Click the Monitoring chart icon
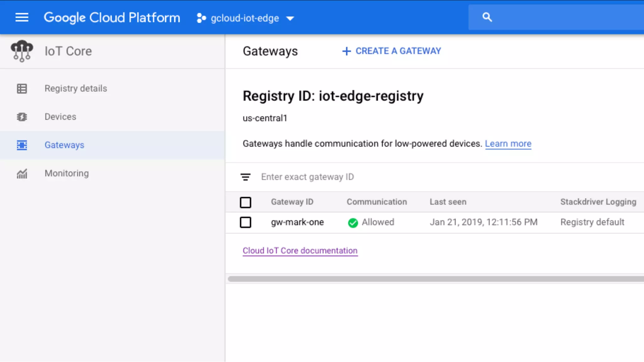 pos(22,173)
